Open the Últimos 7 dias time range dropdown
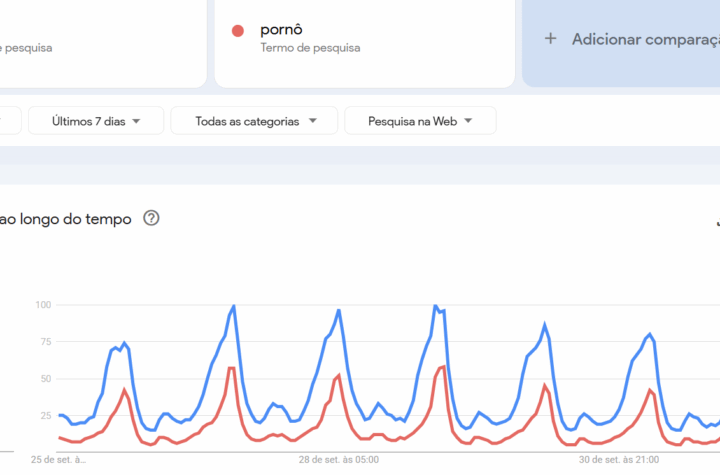Viewport: 720px width, 475px height. click(x=96, y=121)
